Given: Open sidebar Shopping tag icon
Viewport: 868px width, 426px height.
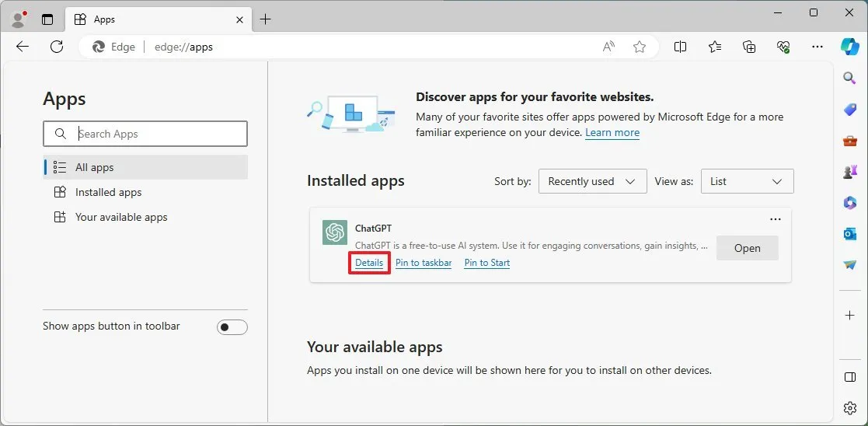Looking at the screenshot, I should [x=849, y=110].
